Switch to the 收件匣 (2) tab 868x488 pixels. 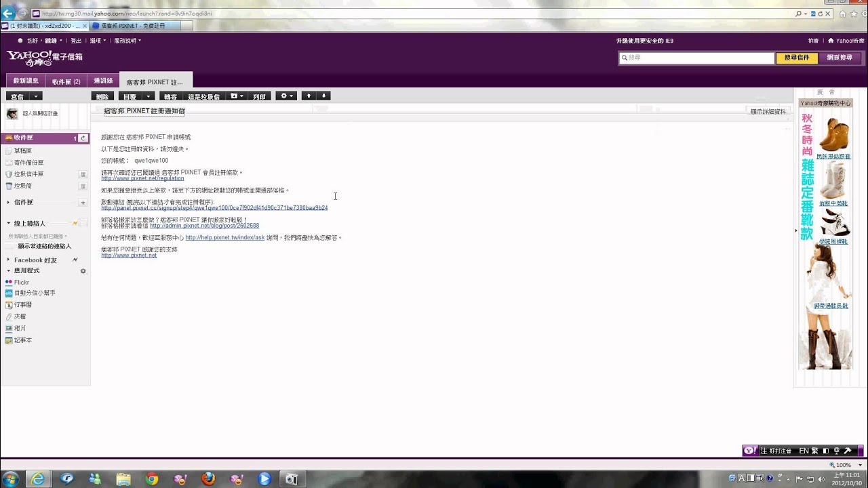point(66,81)
